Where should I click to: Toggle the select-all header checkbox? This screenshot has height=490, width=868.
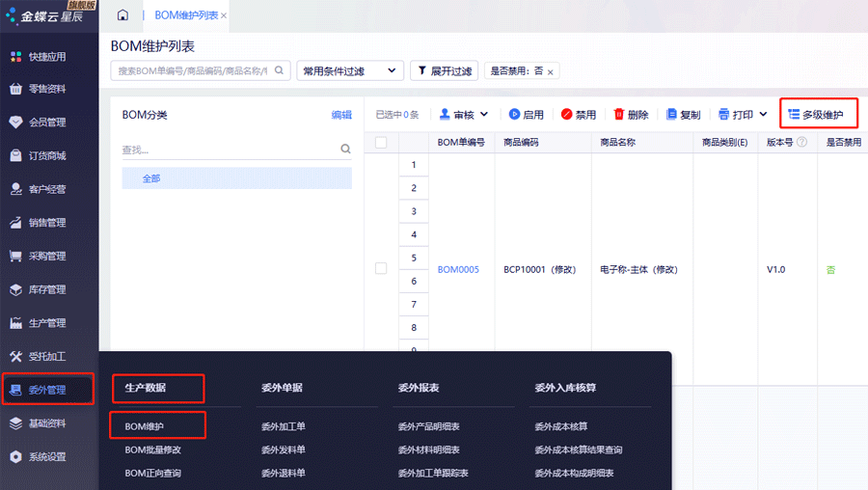point(381,143)
